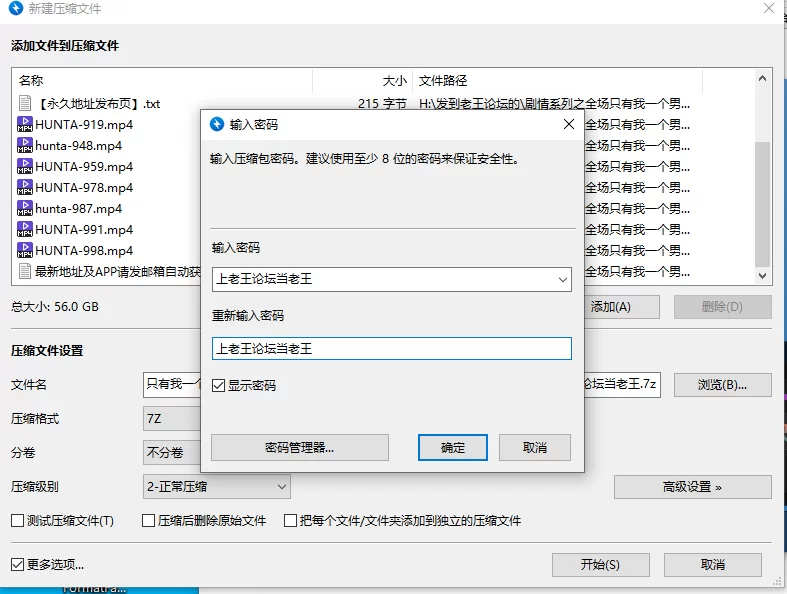Image resolution: width=787 pixels, height=594 pixels.
Task: Click the MP4 icon of hunta-987.mp4
Action: (25, 208)
